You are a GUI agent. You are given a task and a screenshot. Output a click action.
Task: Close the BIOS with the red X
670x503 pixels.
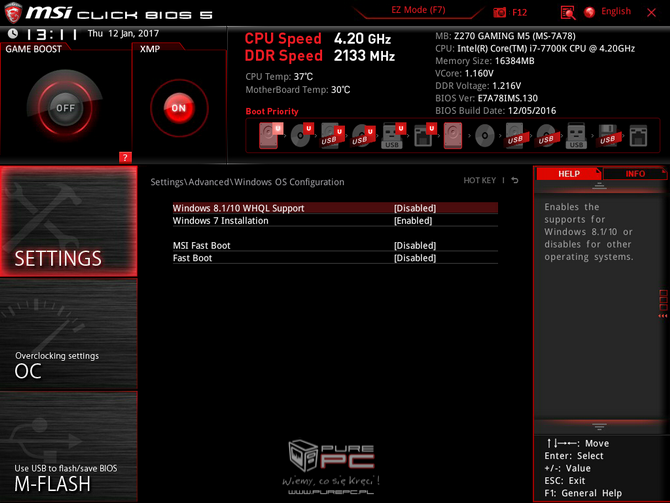click(651, 12)
